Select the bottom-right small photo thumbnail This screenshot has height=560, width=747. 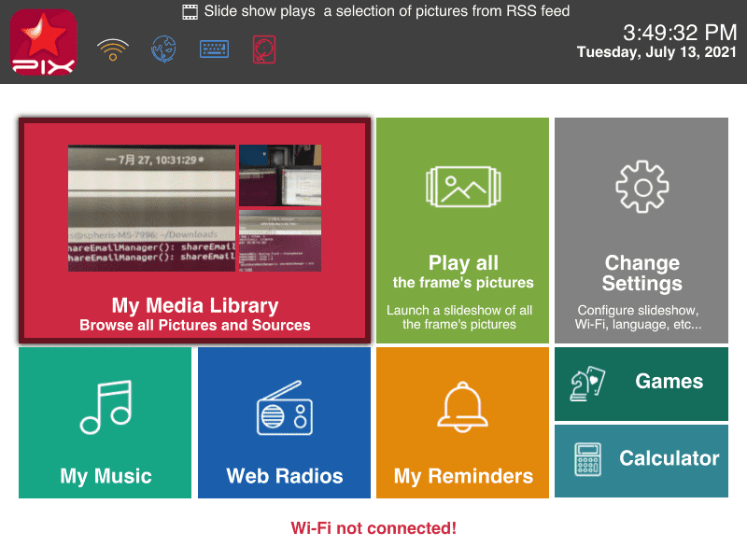(x=280, y=241)
